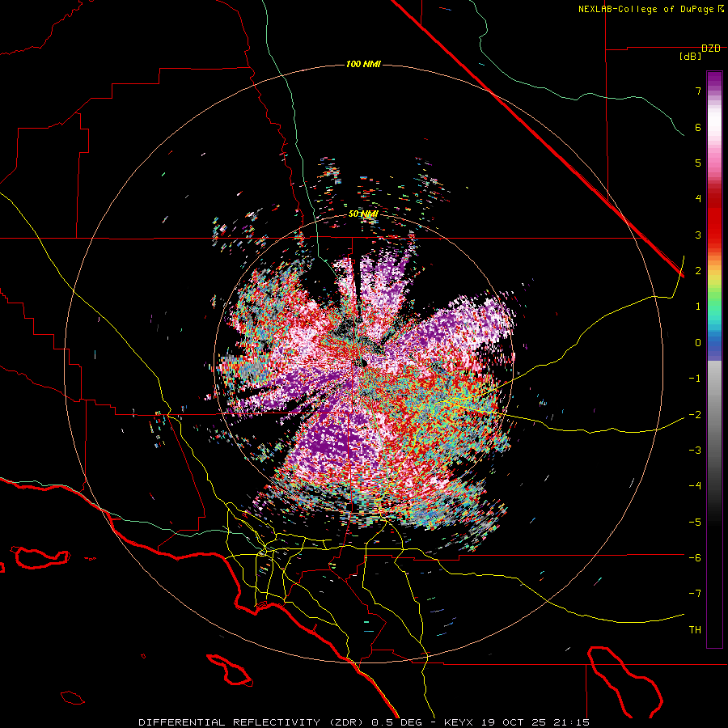Click the color scale value 2
This screenshot has height=728, width=728.
[x=698, y=271]
